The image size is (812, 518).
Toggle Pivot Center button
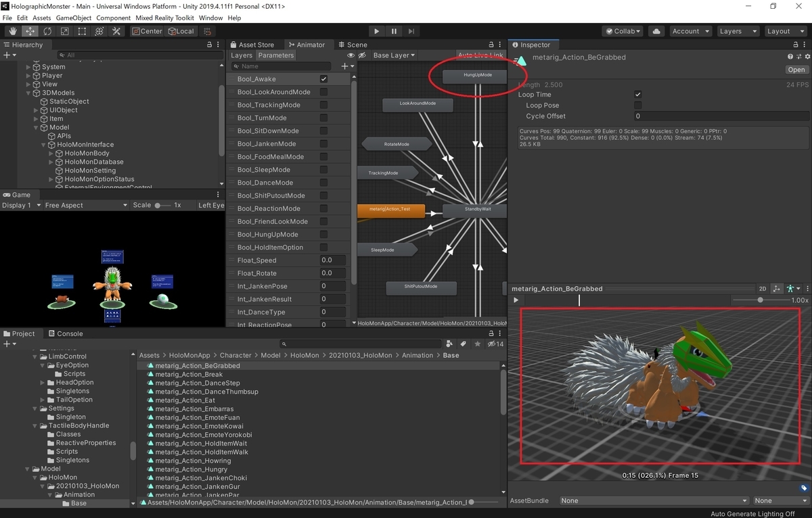(146, 31)
